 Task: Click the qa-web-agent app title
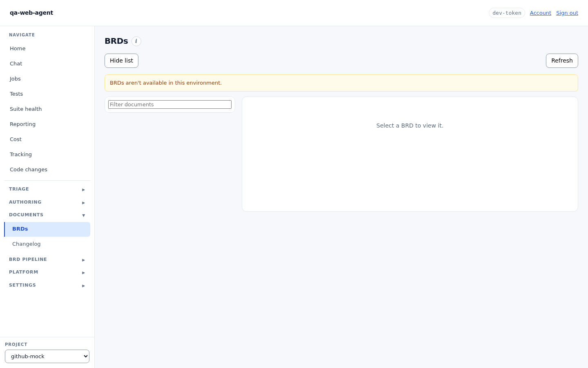tap(31, 13)
